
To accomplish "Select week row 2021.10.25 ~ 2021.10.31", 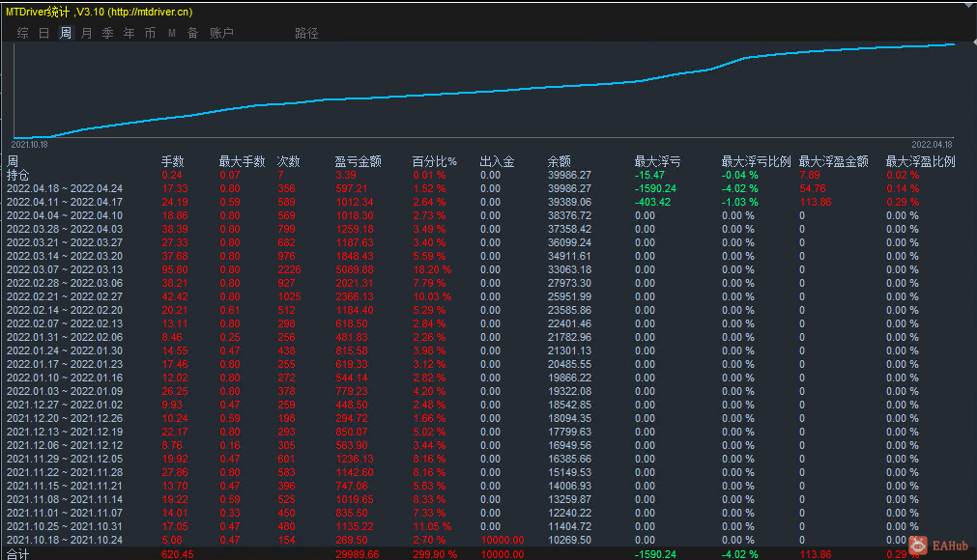I will (x=65, y=526).
